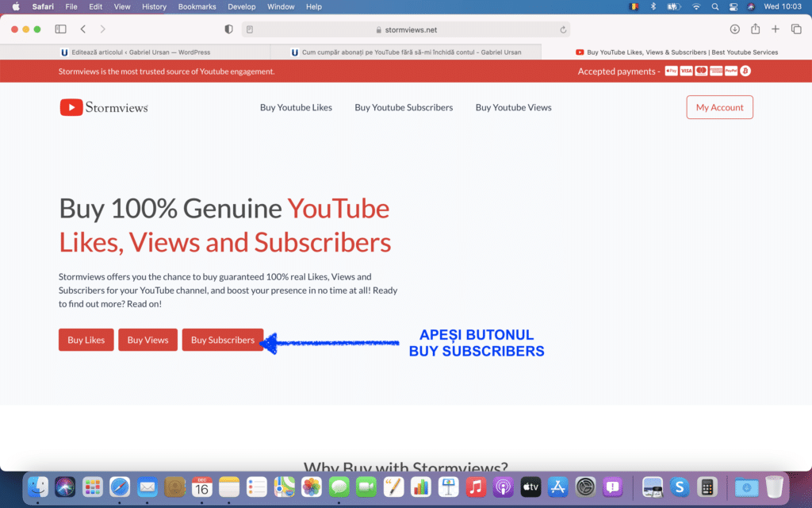Click the Apple Pay payment icon
Image resolution: width=812 pixels, height=508 pixels.
[671, 71]
